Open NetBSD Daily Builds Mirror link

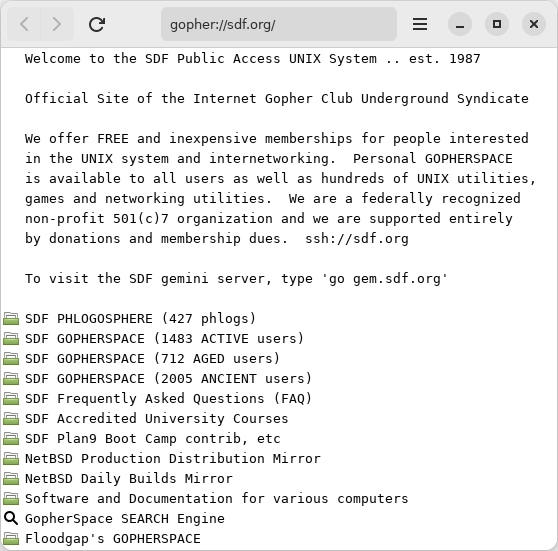[x=129, y=479]
